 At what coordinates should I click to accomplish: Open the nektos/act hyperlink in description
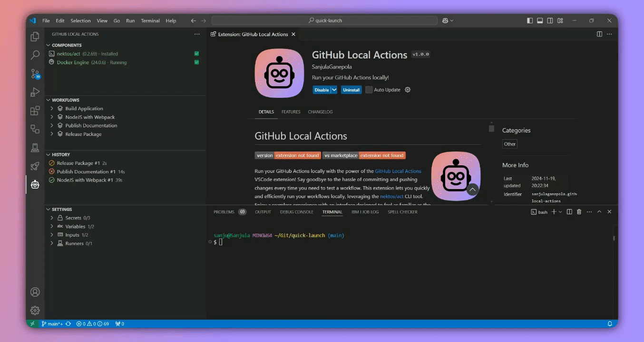click(391, 196)
